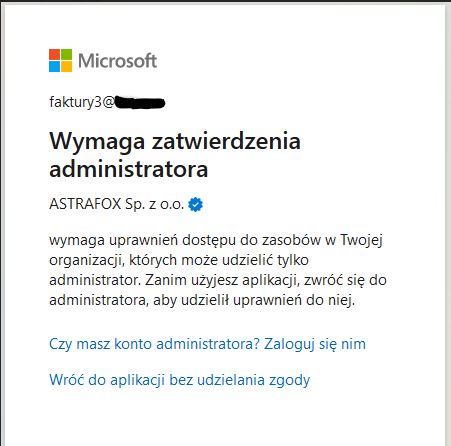Viewport: 451px width, 446px height.
Task: Click the blacked-out email domain scribble
Action: pos(140,103)
